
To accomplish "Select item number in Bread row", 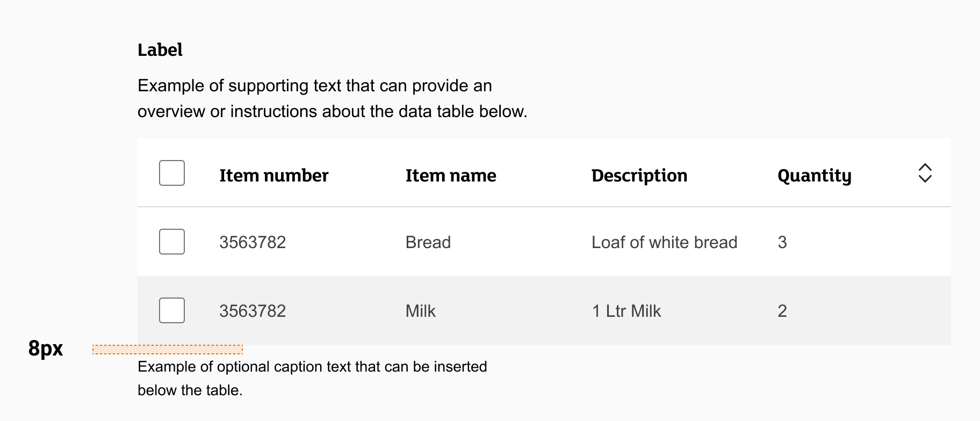I will tap(253, 242).
